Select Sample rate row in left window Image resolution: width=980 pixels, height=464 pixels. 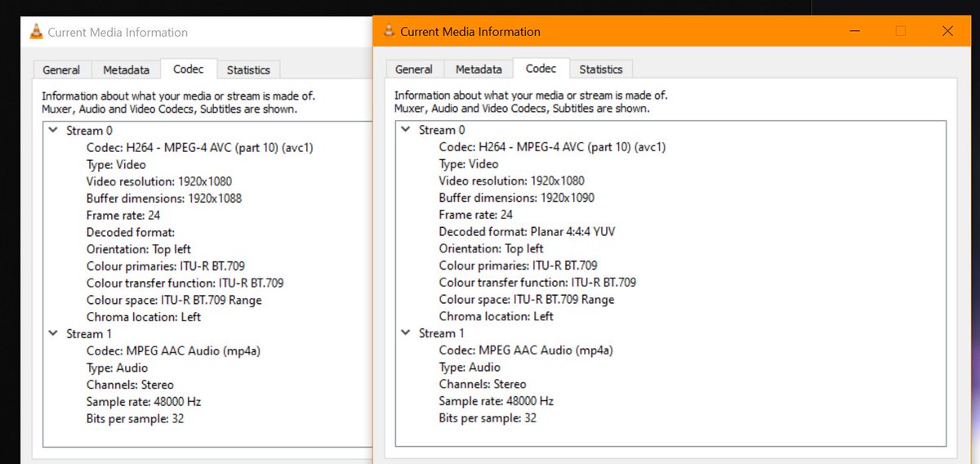[144, 402]
